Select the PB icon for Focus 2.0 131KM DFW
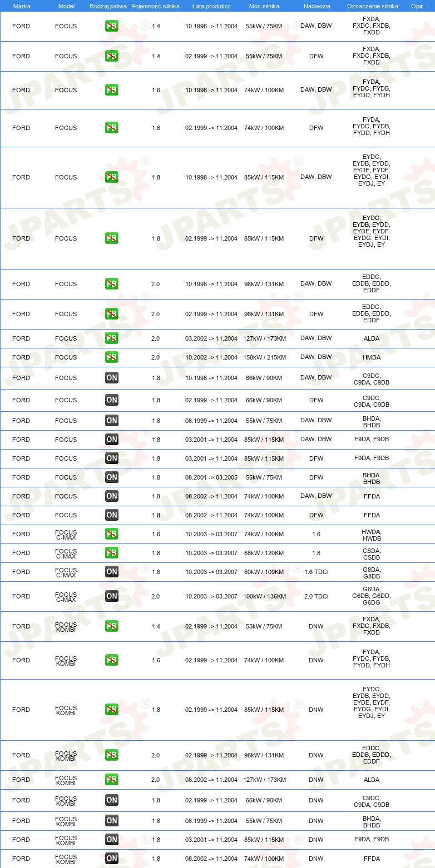435x868 pixels. (x=112, y=314)
